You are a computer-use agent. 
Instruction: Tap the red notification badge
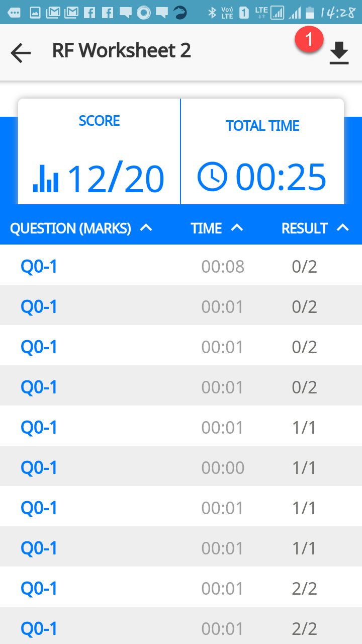pos(309,39)
